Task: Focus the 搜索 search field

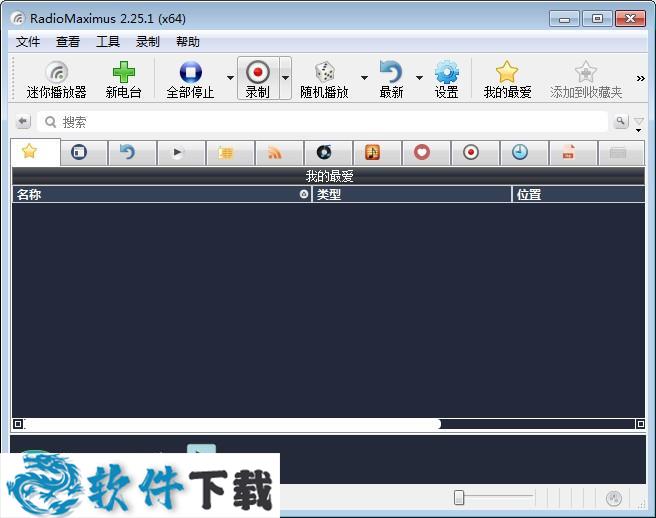Action: (322, 122)
